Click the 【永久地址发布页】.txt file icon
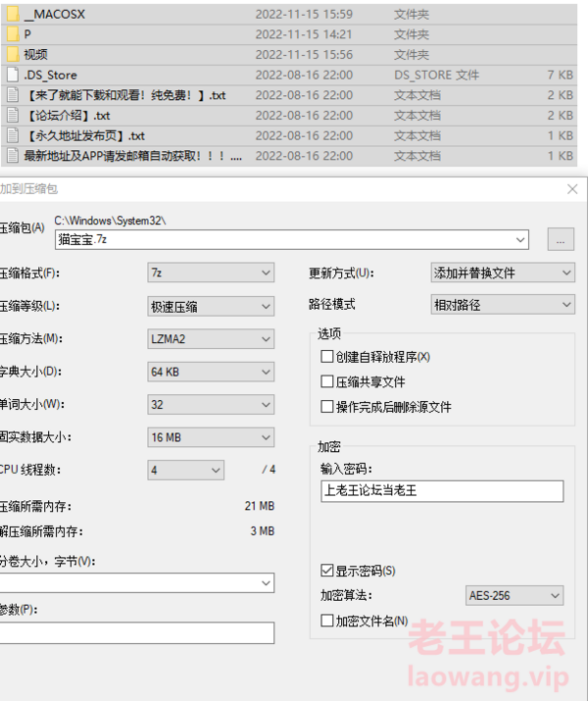This screenshot has height=701, width=588. pos(13,135)
